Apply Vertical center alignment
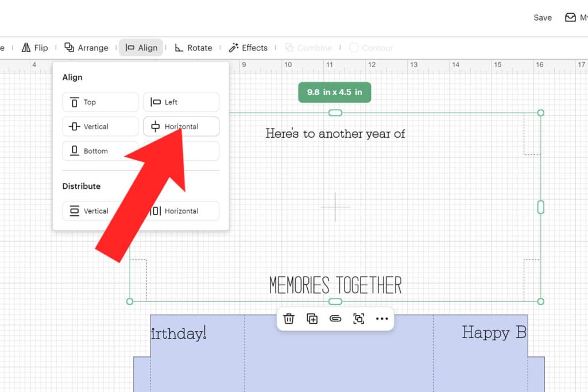588x392 pixels. coord(100,126)
